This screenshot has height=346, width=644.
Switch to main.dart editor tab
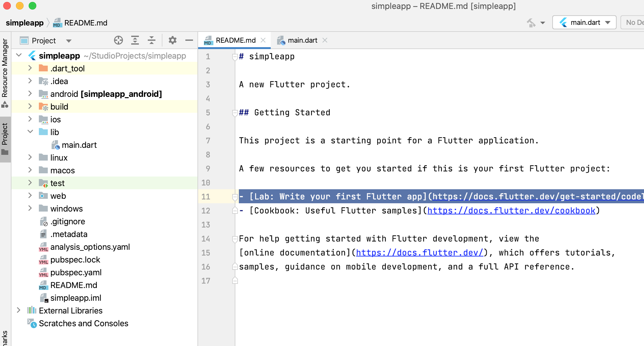pyautogui.click(x=302, y=40)
